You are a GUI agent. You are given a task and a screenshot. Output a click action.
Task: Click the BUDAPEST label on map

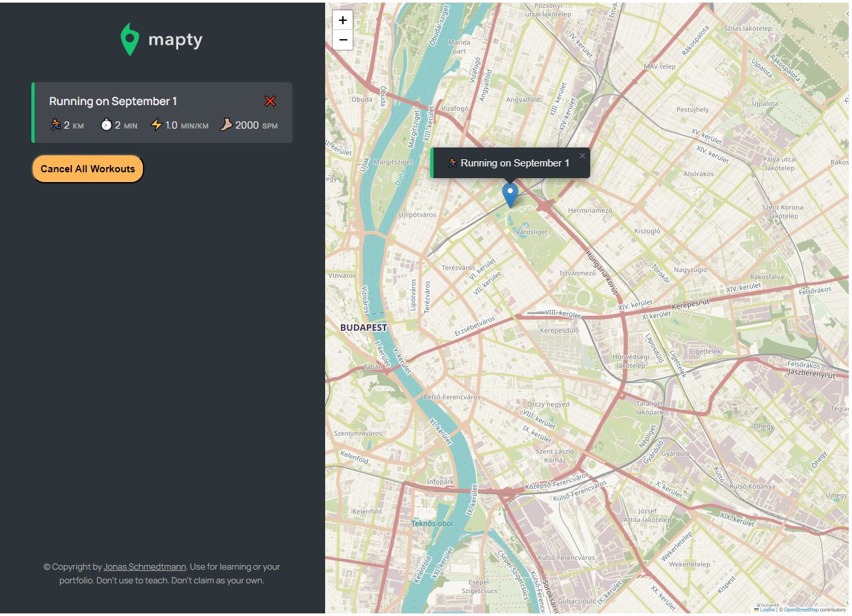[x=364, y=328]
